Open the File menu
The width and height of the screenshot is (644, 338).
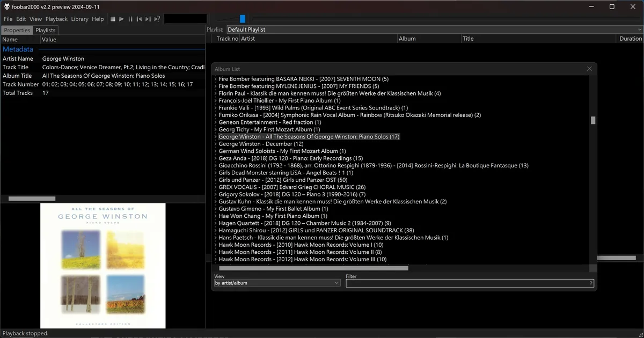[8, 19]
